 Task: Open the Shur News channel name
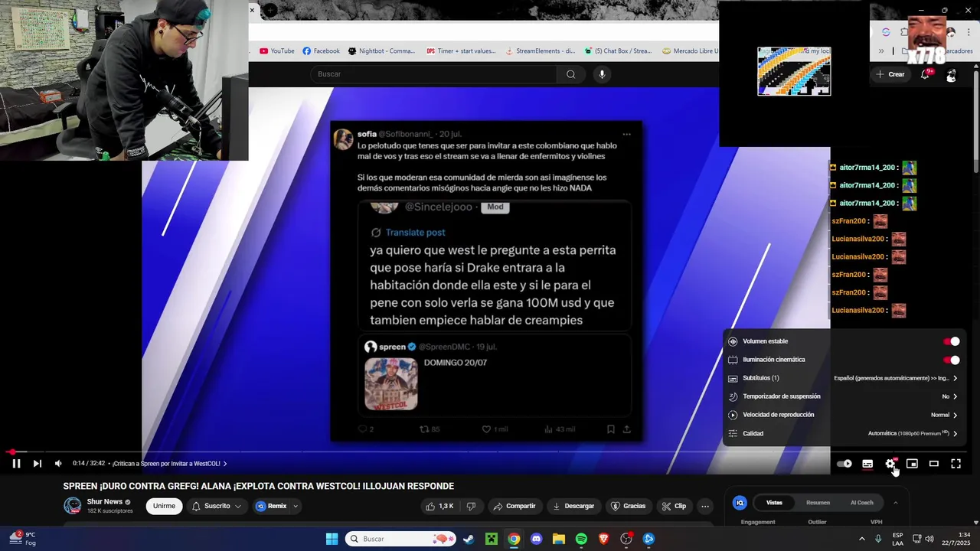pyautogui.click(x=105, y=502)
